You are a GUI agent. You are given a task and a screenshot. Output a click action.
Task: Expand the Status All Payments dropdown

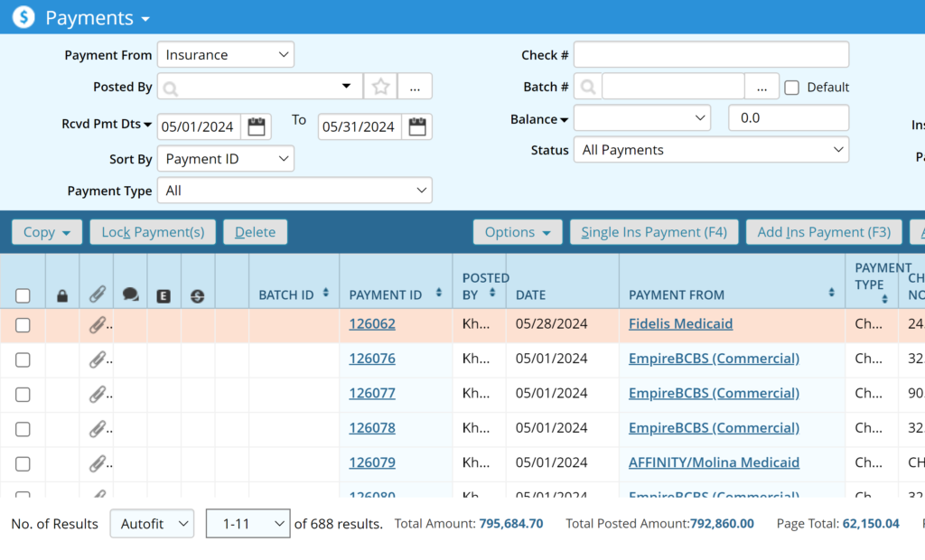711,150
